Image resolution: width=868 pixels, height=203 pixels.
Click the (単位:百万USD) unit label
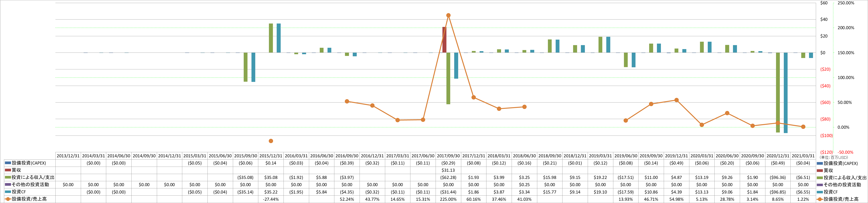834,157
